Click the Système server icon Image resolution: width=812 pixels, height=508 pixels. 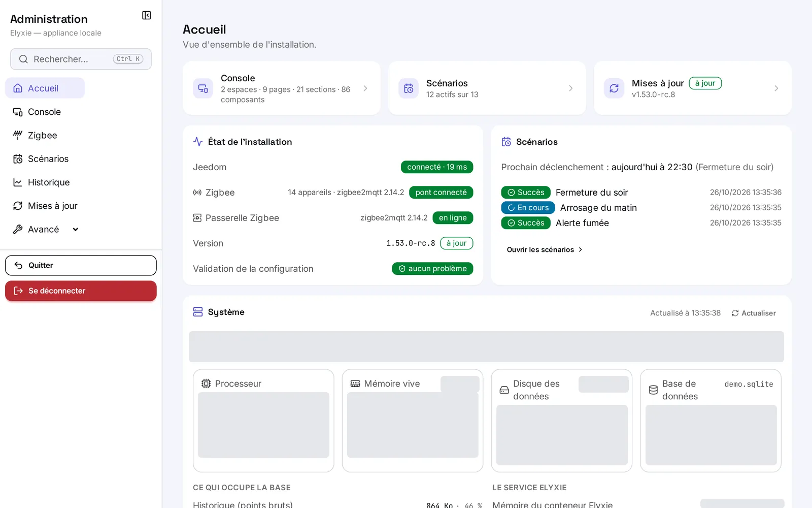[x=198, y=312]
